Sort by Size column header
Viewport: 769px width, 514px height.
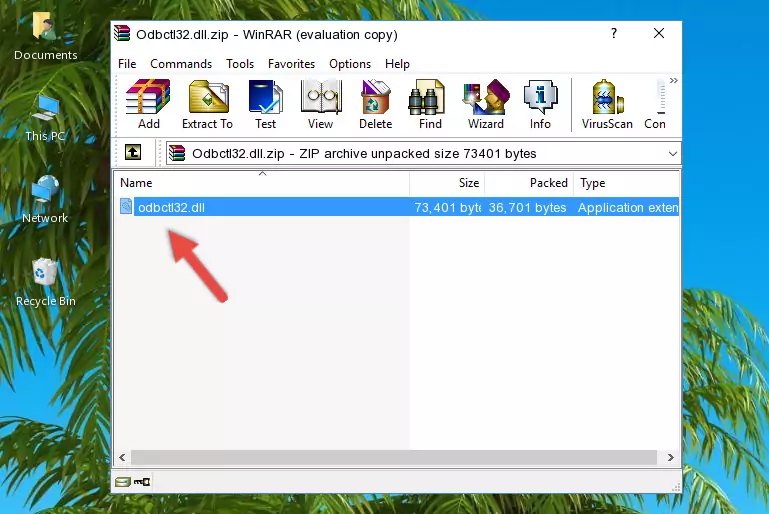coord(447,183)
